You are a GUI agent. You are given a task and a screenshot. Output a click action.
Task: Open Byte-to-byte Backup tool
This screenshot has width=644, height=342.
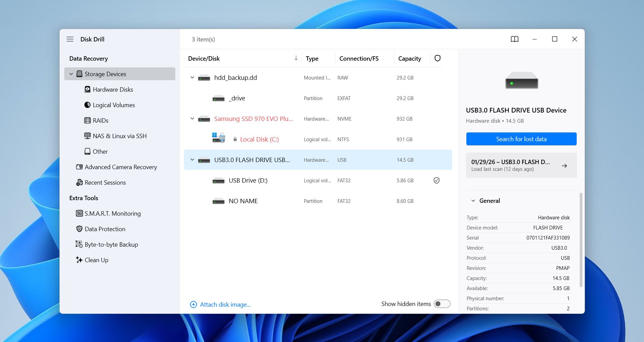pos(111,245)
